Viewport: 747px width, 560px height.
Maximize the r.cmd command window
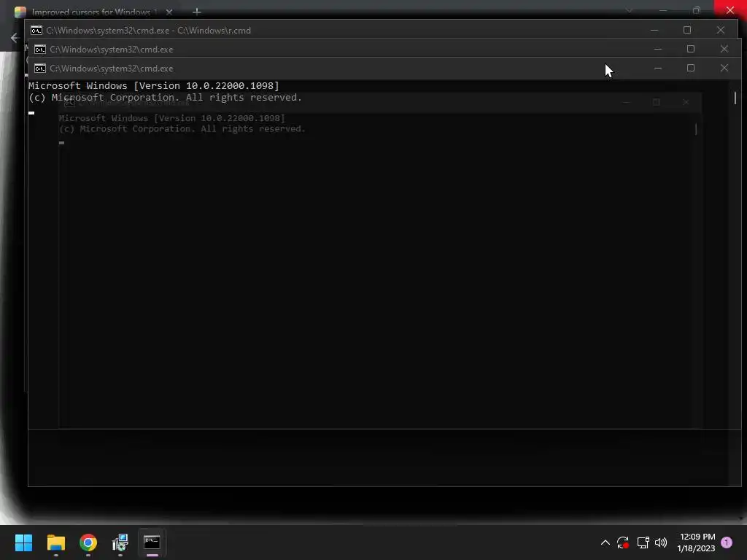(x=687, y=30)
